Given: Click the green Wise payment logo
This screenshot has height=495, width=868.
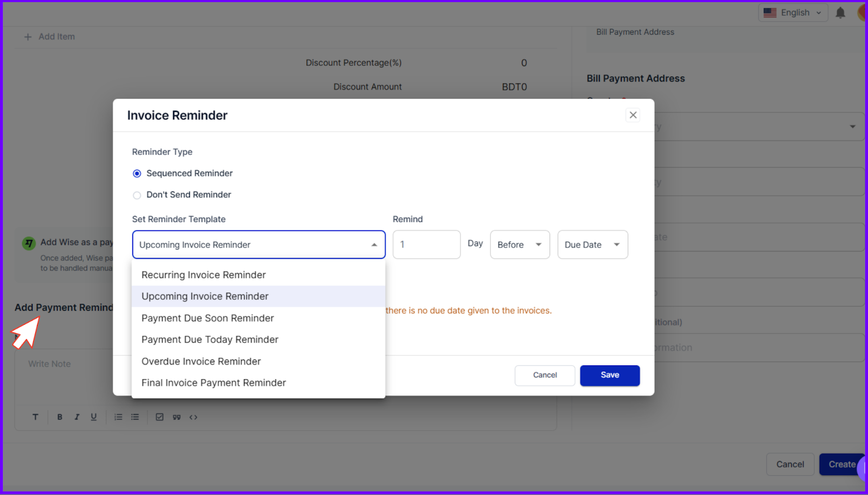Looking at the screenshot, I should 28,243.
